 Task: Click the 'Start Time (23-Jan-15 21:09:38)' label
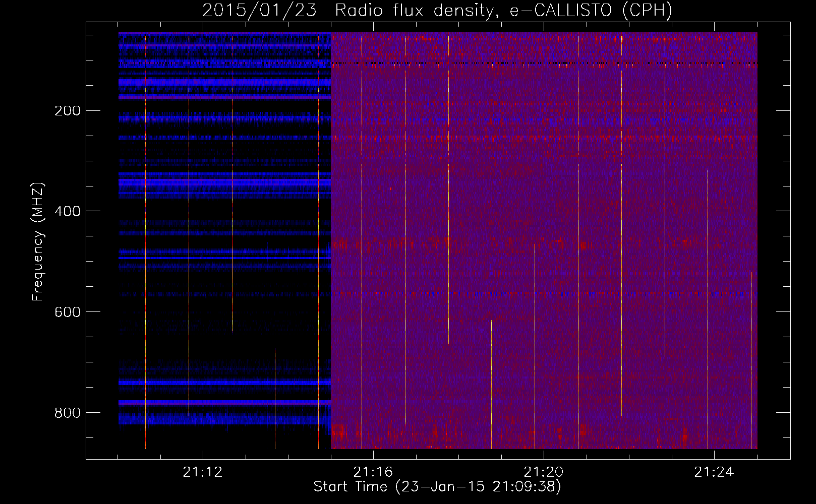tap(437, 487)
